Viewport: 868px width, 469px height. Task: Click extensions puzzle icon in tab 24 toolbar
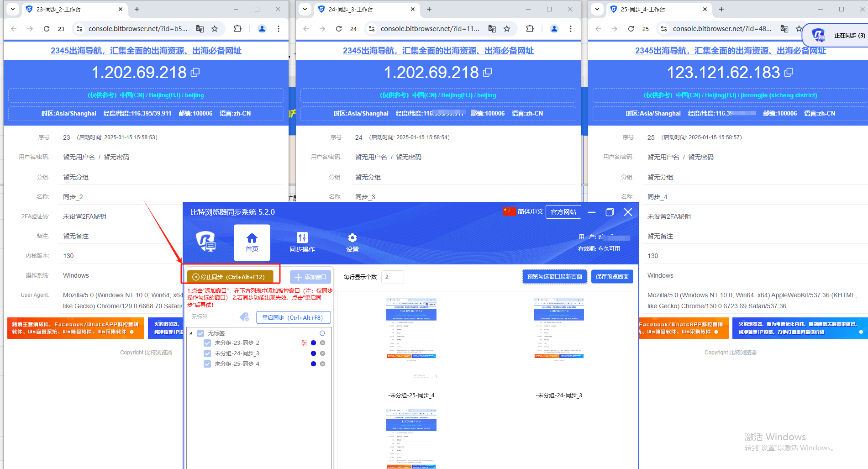[x=530, y=29]
